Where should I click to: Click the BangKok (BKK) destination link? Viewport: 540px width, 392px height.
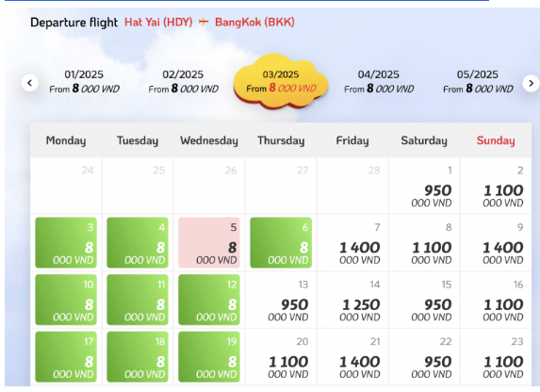(x=254, y=22)
